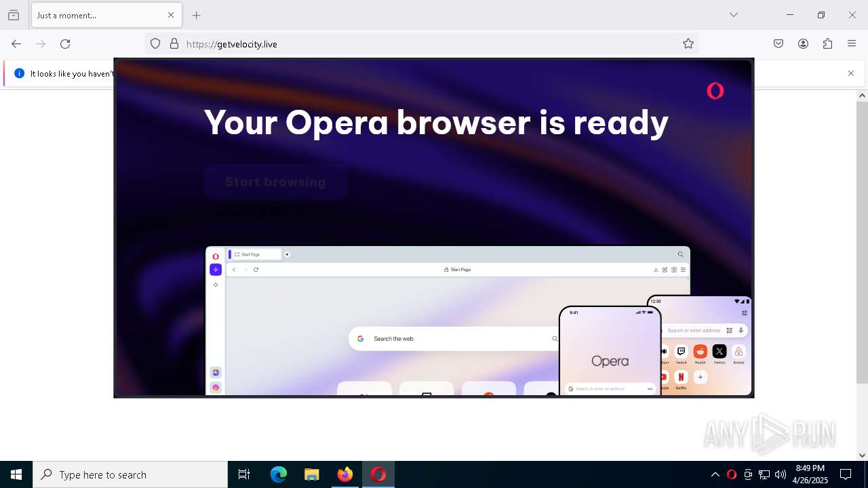Image resolution: width=868 pixels, height=488 pixels.
Task: Open network status tray icon
Action: 764,474
